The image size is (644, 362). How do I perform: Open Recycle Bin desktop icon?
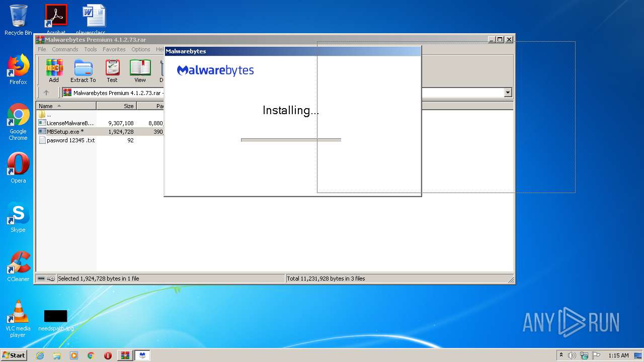pos(18,20)
